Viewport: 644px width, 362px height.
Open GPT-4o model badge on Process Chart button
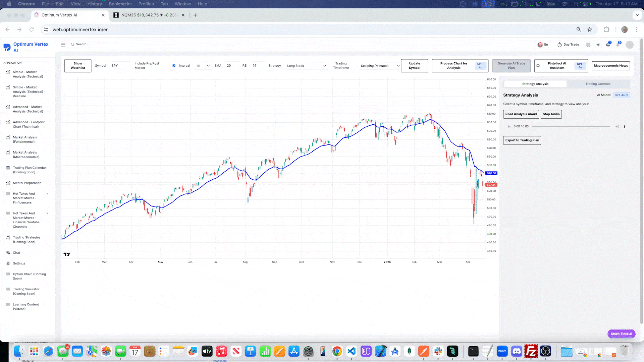click(480, 66)
